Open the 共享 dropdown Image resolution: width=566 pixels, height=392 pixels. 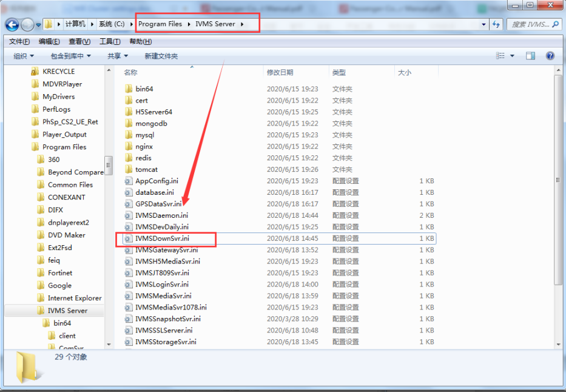[x=118, y=56]
